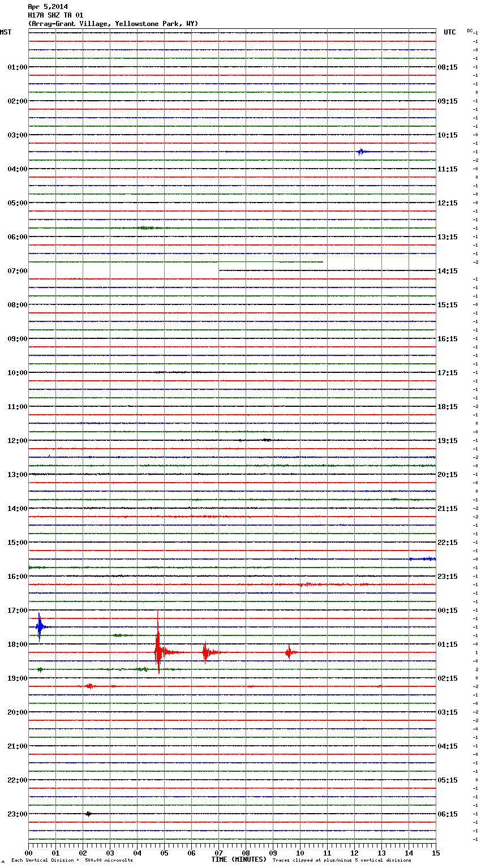Viewport: 481px width, 868px height.
Task: Select the 18:00 MST time label
Action: (17, 644)
